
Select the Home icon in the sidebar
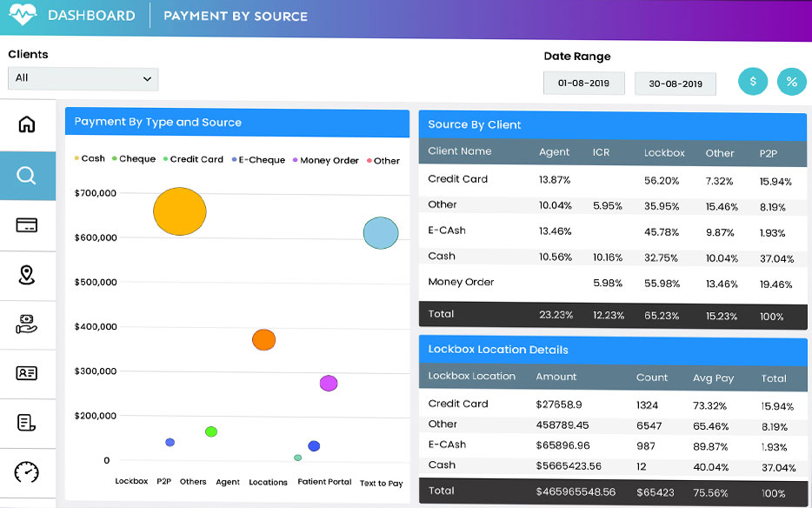(28, 124)
